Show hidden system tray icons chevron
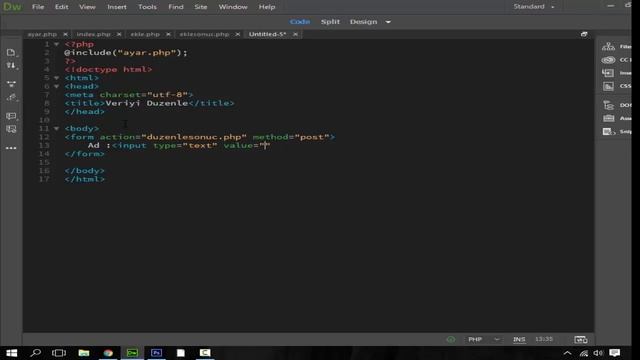The height and width of the screenshot is (360, 640). point(567,353)
